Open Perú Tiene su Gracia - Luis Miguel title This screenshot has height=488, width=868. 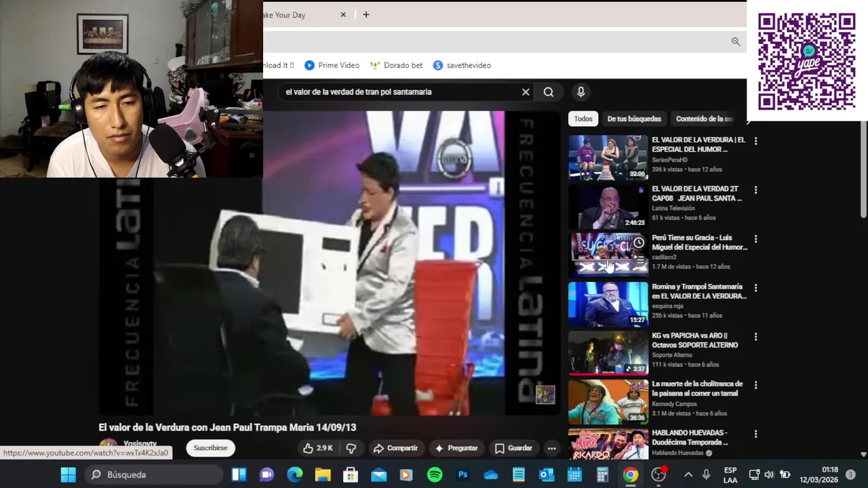[699, 243]
